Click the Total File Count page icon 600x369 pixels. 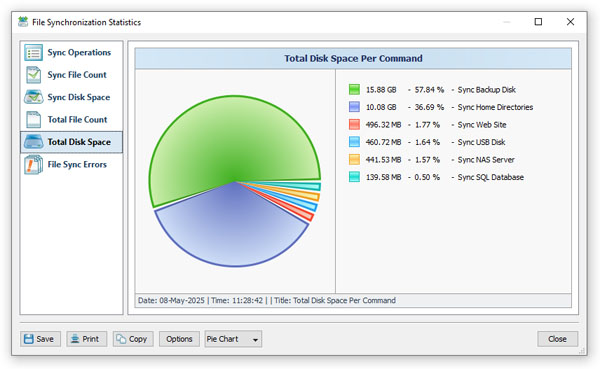[x=33, y=119]
